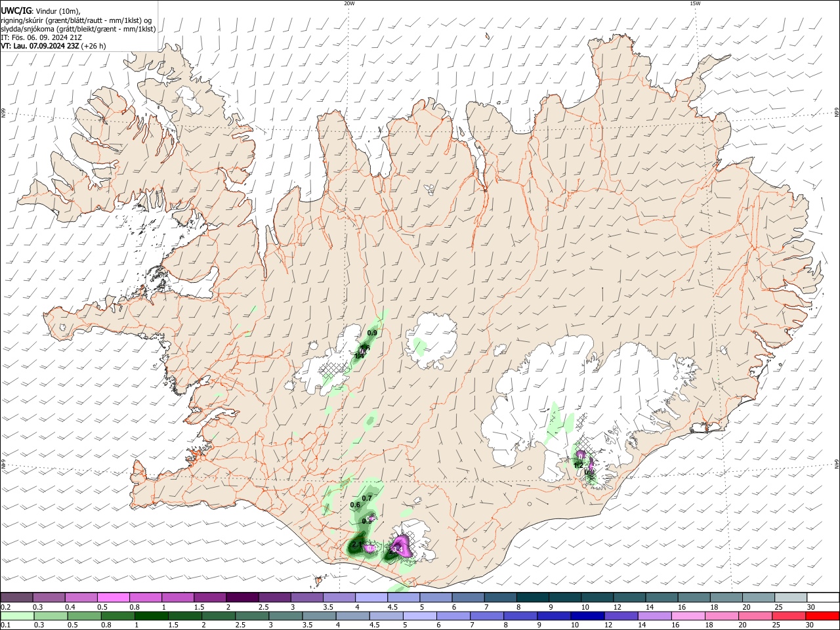The height and width of the screenshot is (630, 840).
Task: Click the '0.7' precipitation value on the map
Action: pos(367,498)
